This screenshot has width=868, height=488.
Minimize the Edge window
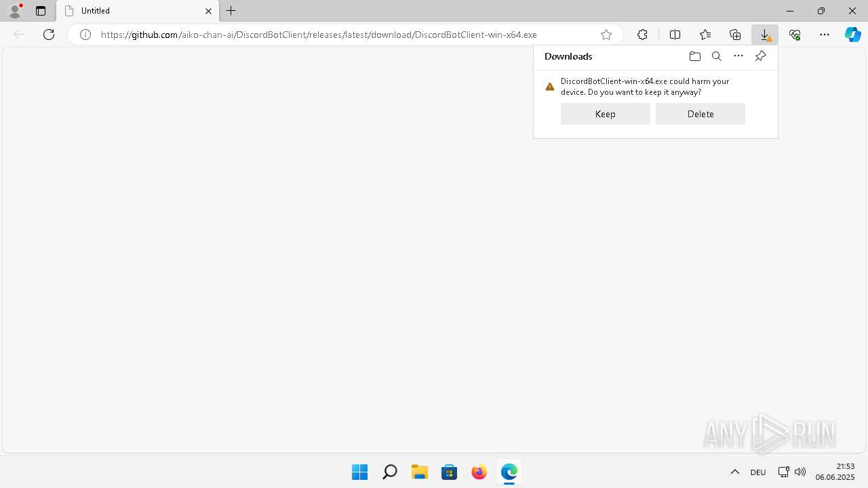790,11
